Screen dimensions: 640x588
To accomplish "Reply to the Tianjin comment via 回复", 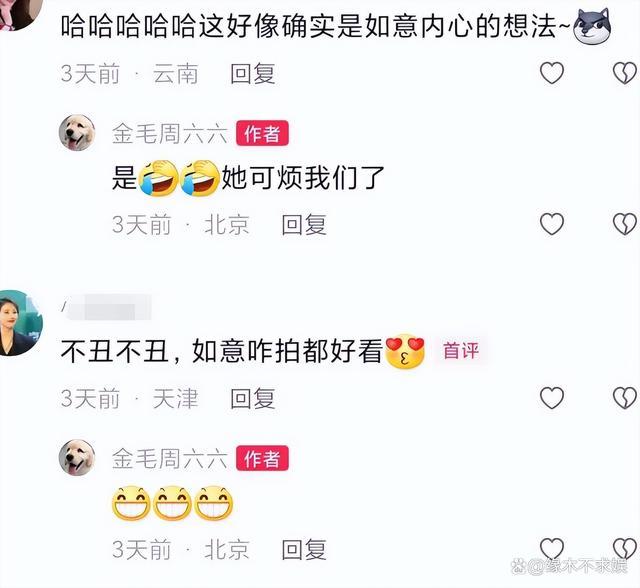I will pos(253,398).
